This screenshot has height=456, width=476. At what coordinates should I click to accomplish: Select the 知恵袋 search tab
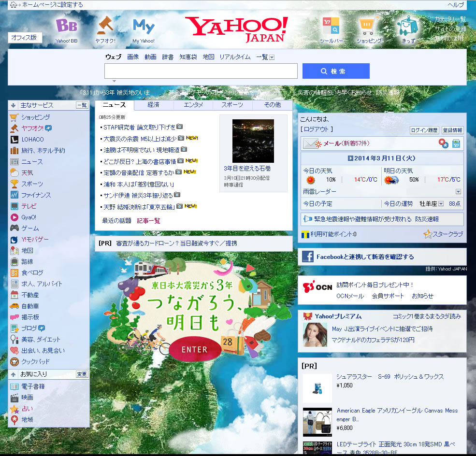point(188,57)
